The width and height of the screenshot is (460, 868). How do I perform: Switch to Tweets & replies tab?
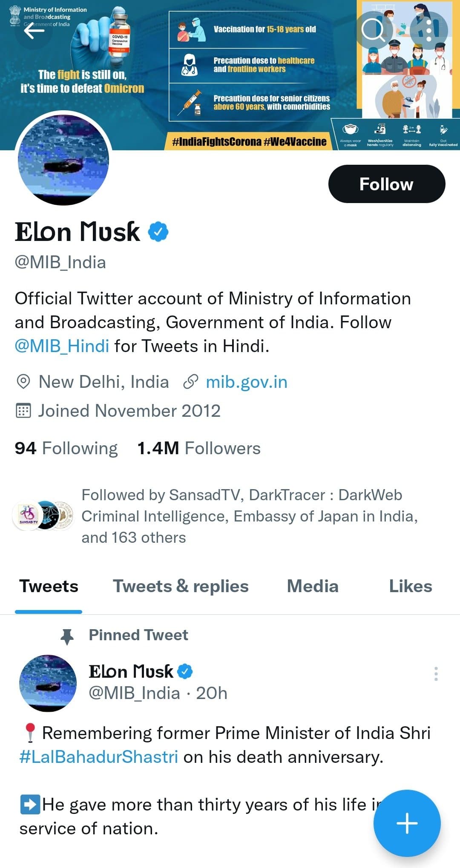[181, 586]
